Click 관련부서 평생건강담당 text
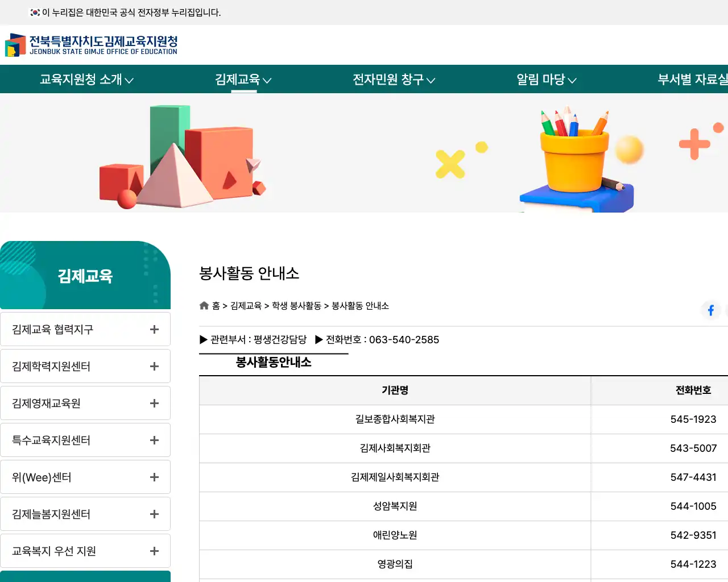The width and height of the screenshot is (728, 582). coord(258,340)
